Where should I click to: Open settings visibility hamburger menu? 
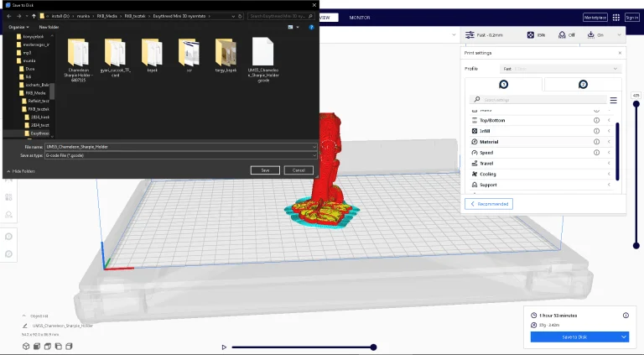(613, 100)
